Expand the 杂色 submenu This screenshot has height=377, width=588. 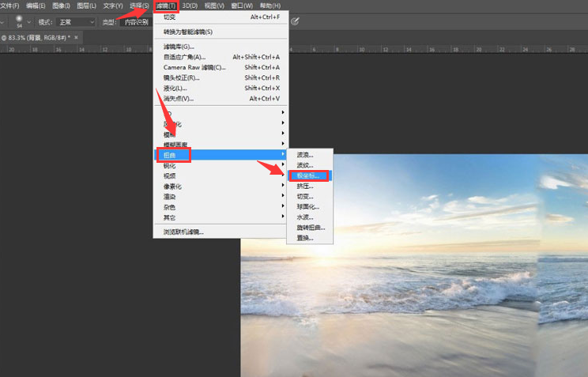pos(220,207)
